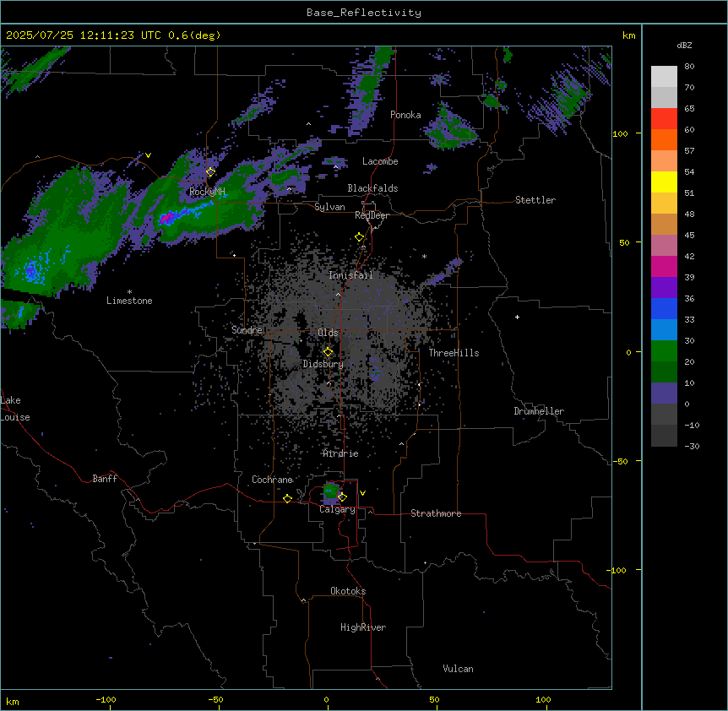Pick the yellow 51-54 dBZ legend swatch

click(664, 182)
